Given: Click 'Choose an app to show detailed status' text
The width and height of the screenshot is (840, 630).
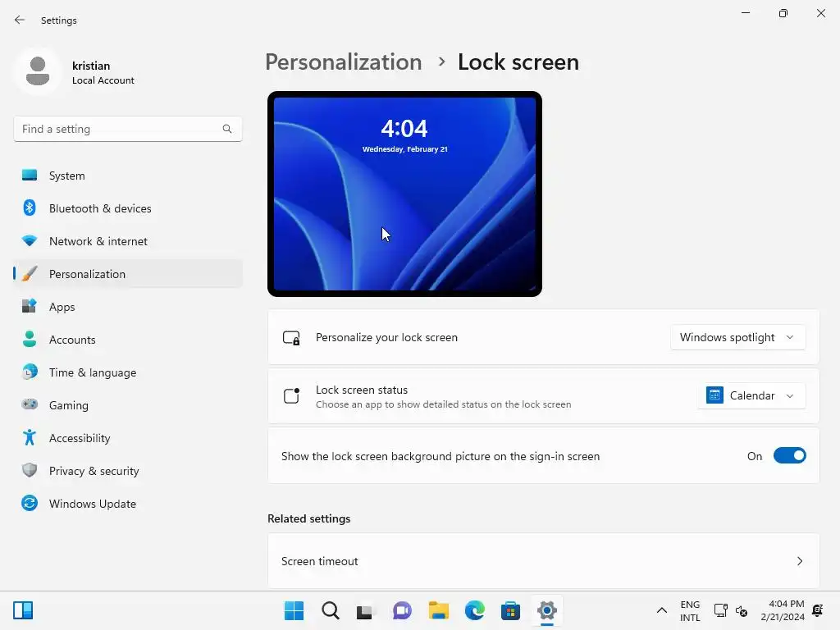Looking at the screenshot, I should point(443,404).
